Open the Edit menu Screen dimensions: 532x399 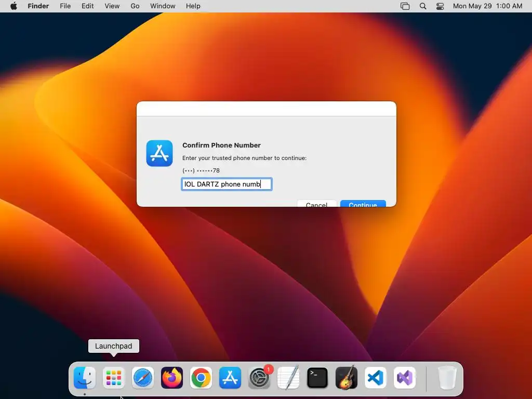coord(87,6)
